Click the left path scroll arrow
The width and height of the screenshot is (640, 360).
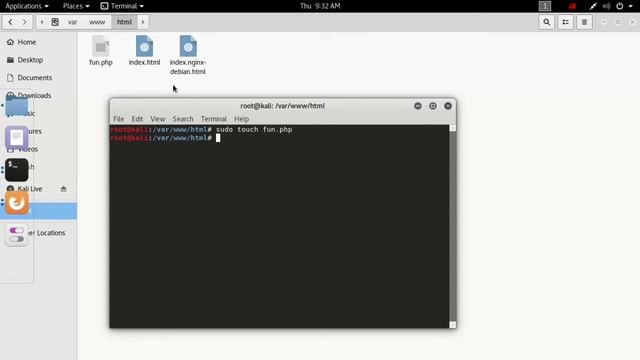coord(42,22)
